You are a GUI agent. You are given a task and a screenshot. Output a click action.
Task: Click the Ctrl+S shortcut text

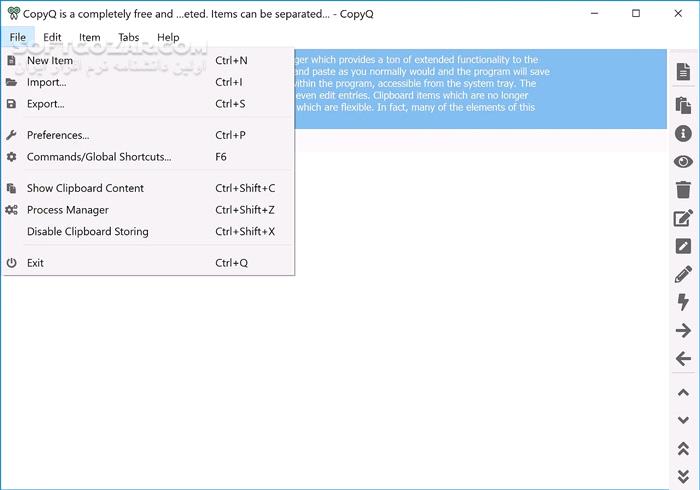[230, 104]
